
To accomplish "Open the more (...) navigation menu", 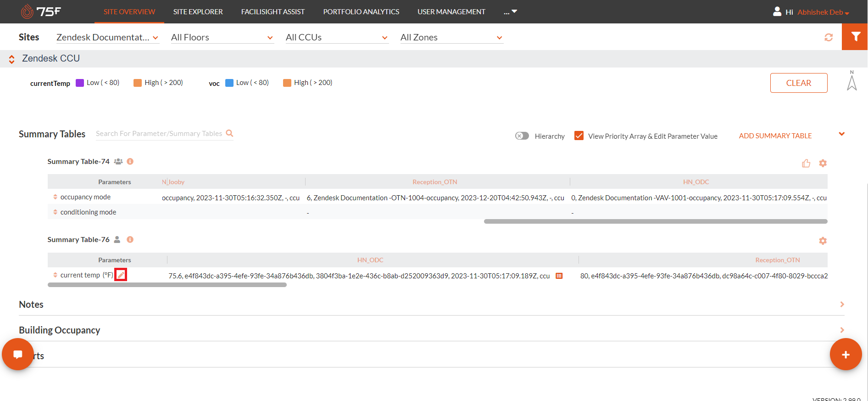I will [510, 11].
